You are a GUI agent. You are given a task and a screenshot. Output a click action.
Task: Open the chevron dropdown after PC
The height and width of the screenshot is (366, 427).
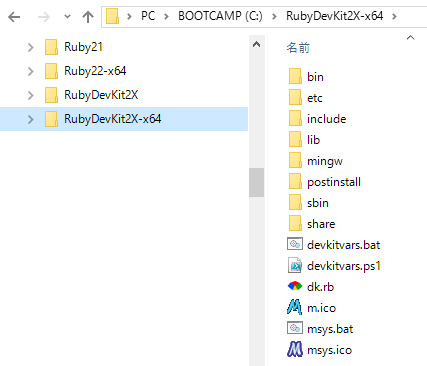pos(166,16)
